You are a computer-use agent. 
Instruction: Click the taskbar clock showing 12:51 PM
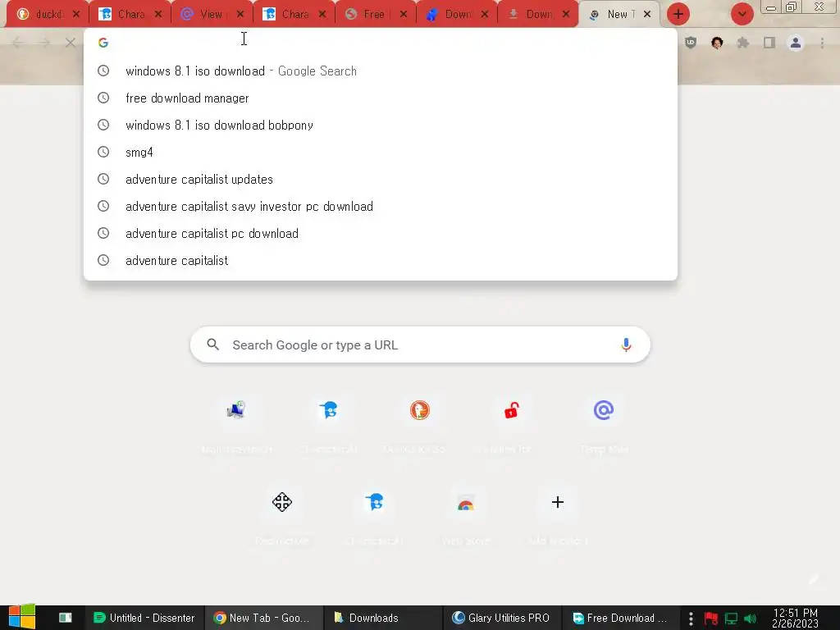[795, 619]
